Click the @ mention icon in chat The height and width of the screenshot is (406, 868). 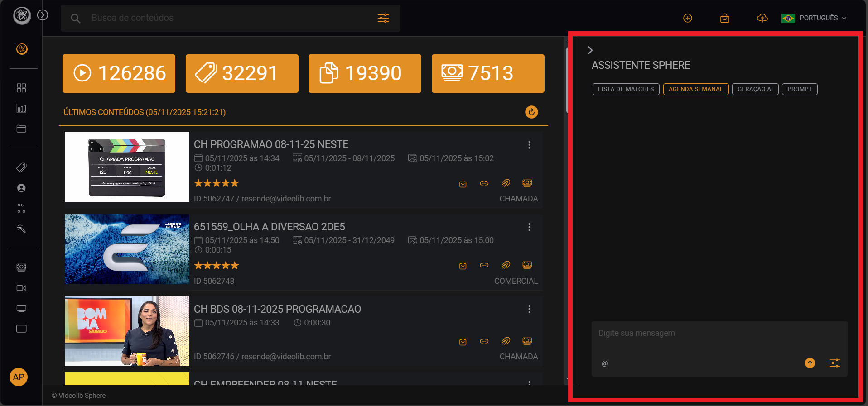tap(604, 363)
